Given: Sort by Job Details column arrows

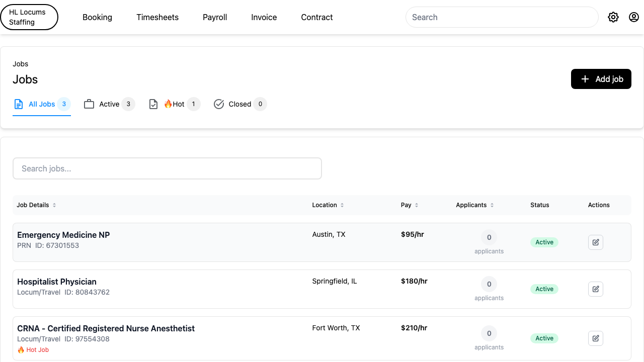Looking at the screenshot, I should pos(54,205).
